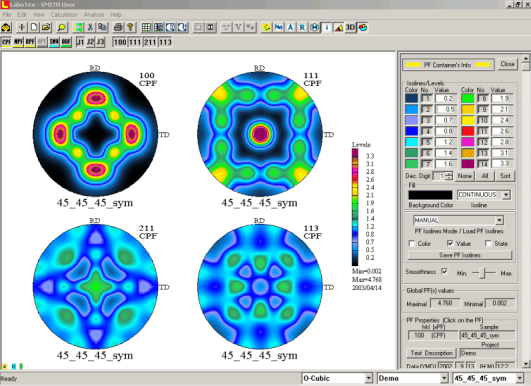The image size is (531, 386).
Task: Expand the O-Cubic symmetry dropdown
Action: tap(368, 378)
